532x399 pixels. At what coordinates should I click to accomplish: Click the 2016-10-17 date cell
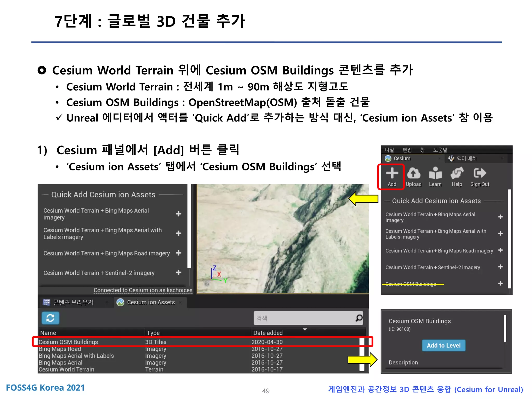coord(267,369)
